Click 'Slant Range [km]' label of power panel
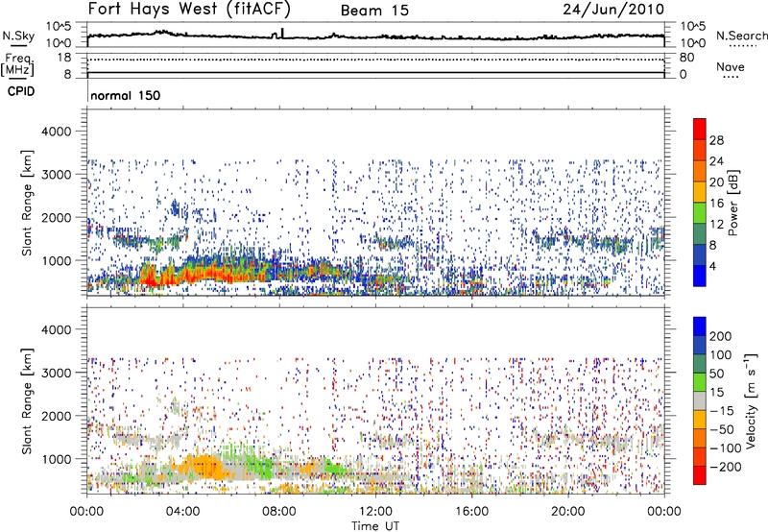 [27, 203]
